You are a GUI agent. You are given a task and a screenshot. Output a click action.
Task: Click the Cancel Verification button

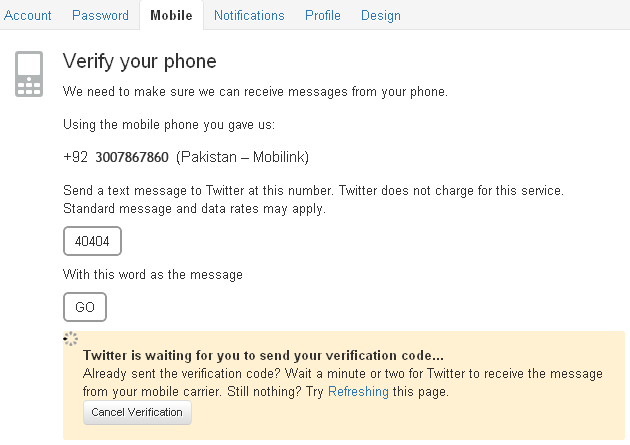coord(137,412)
